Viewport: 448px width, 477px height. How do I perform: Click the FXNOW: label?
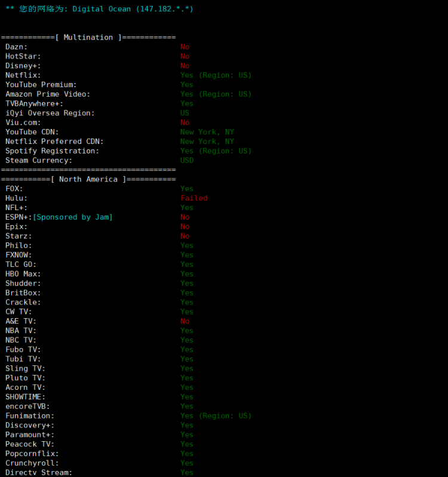click(x=19, y=255)
